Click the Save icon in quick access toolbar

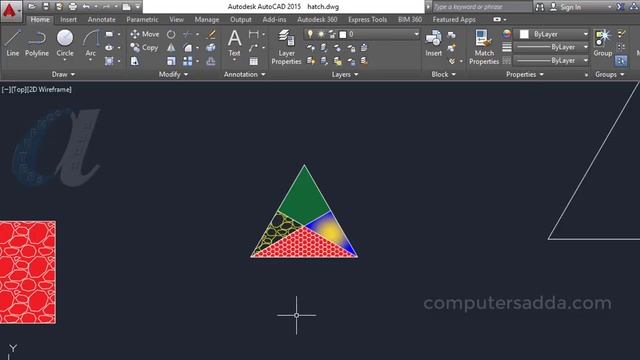pos(46,7)
